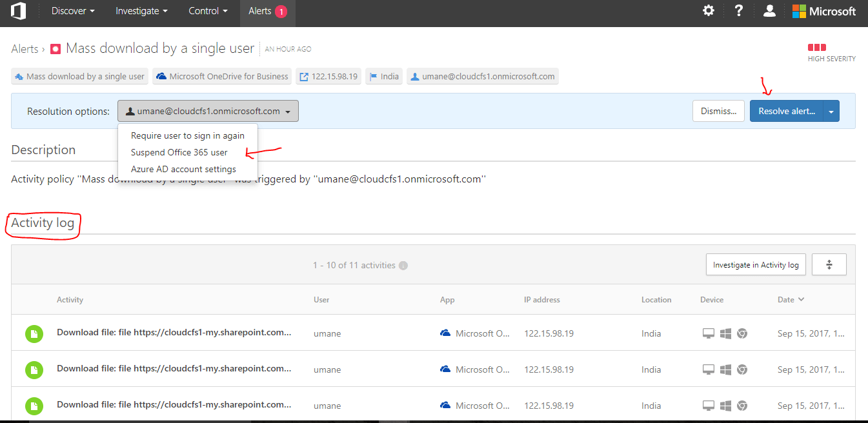Select Suspend Office 365 user
This screenshot has height=423, width=868.
click(x=179, y=152)
